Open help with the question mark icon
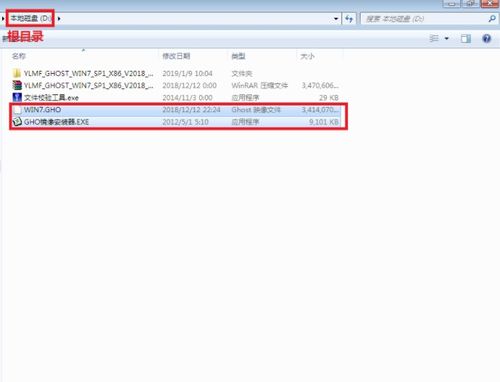500x382 pixels. (x=487, y=39)
